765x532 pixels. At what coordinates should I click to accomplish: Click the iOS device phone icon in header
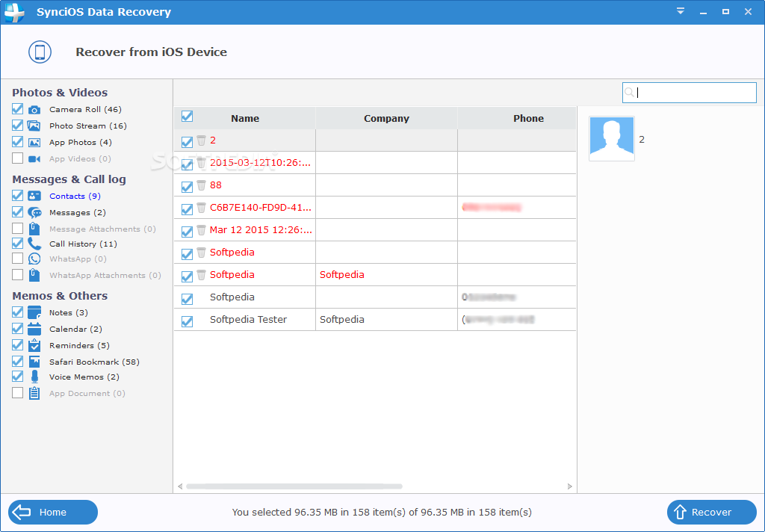click(40, 52)
